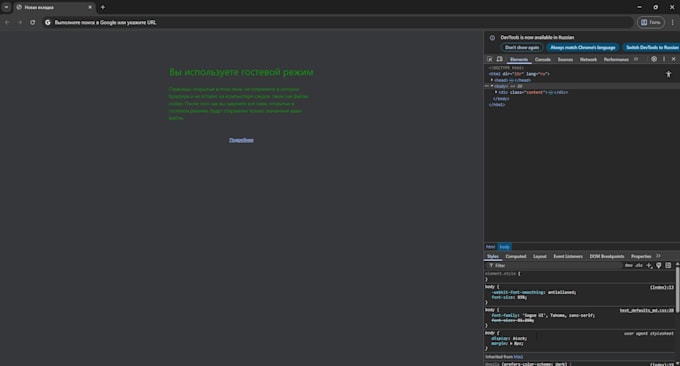Open the Computed sub-tab
This screenshot has height=366, width=680.
tap(516, 256)
